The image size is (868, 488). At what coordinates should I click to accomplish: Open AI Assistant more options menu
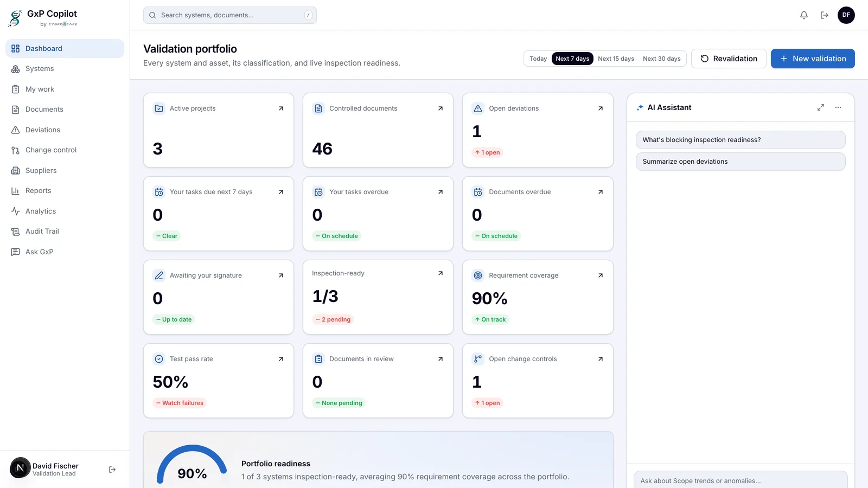[x=838, y=107]
